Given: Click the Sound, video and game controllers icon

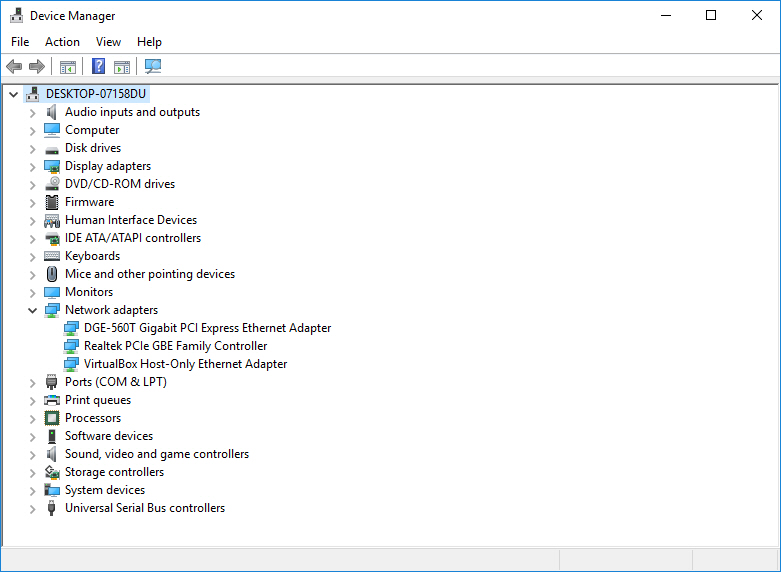Looking at the screenshot, I should [51, 454].
